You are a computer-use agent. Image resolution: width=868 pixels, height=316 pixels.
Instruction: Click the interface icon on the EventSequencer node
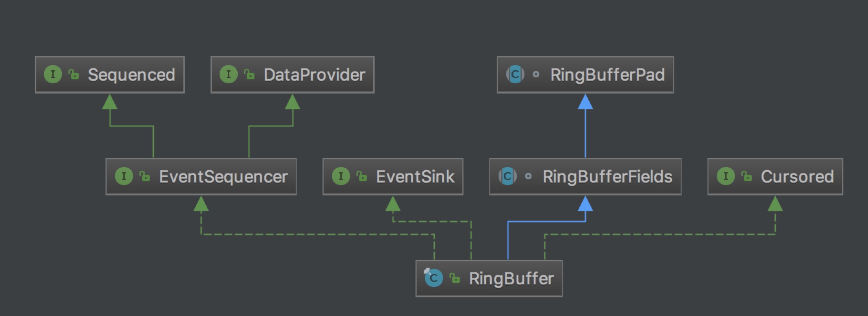coord(124,176)
